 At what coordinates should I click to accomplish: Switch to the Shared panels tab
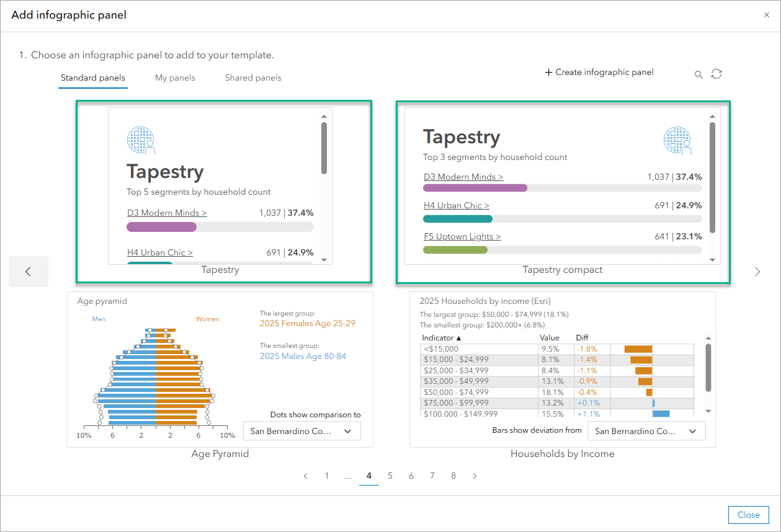coord(252,78)
